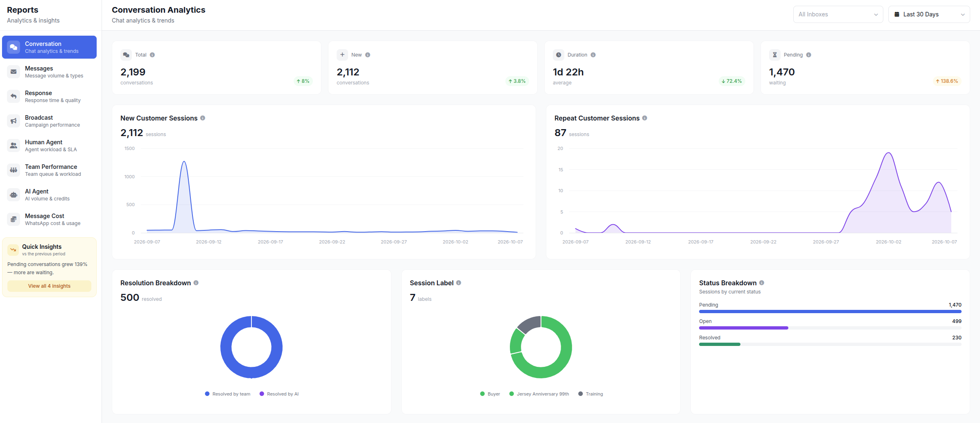Click the calendar icon in date filter
The image size is (980, 423).
pyautogui.click(x=897, y=14)
